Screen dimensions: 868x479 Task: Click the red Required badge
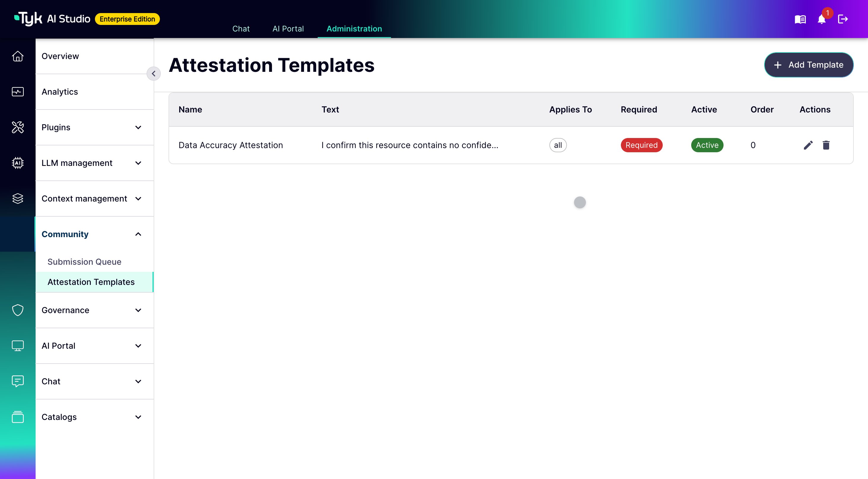[x=642, y=145]
